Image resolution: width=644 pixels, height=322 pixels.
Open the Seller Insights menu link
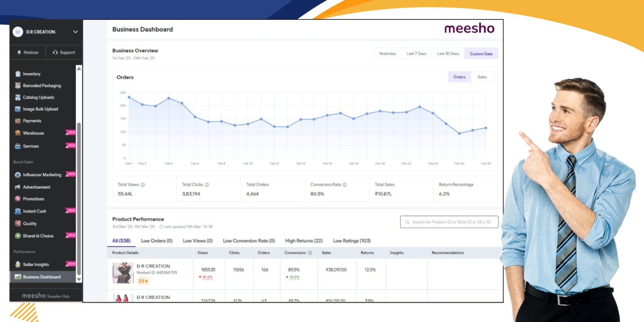click(36, 264)
